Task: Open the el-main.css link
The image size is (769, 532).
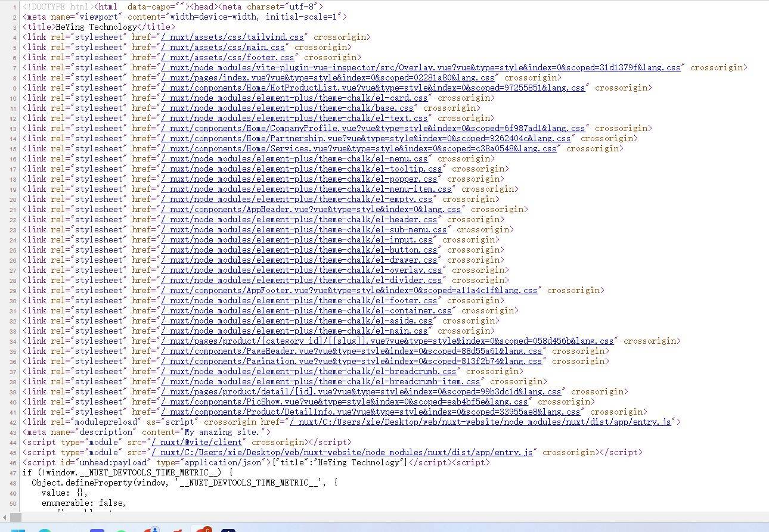Action: [294, 331]
